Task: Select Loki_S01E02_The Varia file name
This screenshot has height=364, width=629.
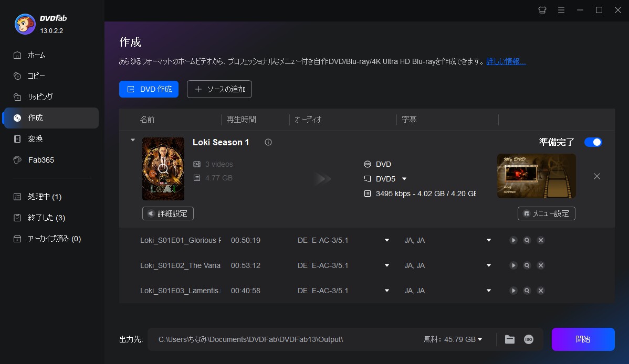Action: (180, 265)
